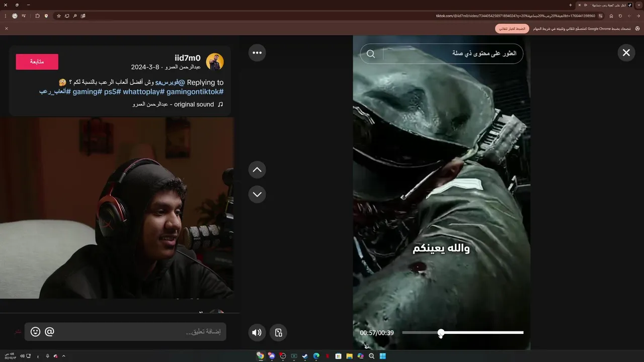Open Steam from the taskbar

(x=305, y=356)
